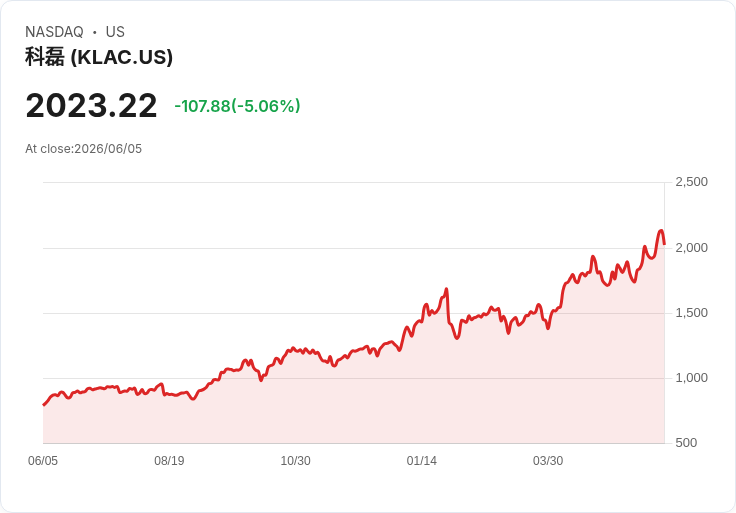Click the 2,000 price axis label

pos(691,248)
